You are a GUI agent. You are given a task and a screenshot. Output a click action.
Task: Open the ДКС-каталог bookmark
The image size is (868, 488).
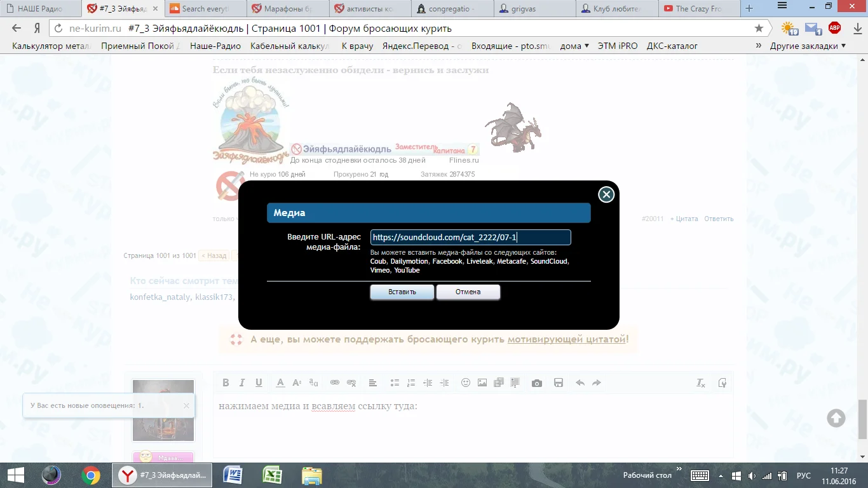(x=672, y=46)
